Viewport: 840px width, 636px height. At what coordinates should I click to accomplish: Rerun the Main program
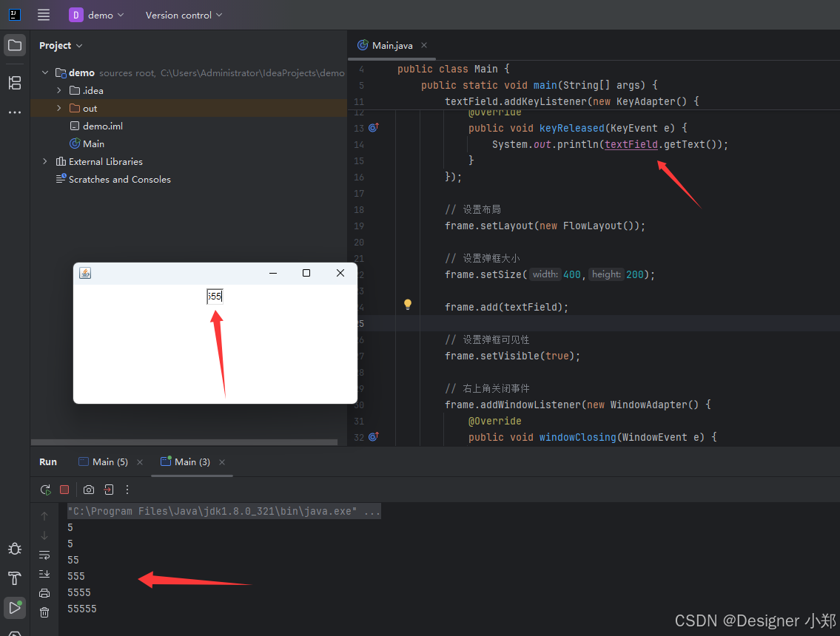(46, 490)
